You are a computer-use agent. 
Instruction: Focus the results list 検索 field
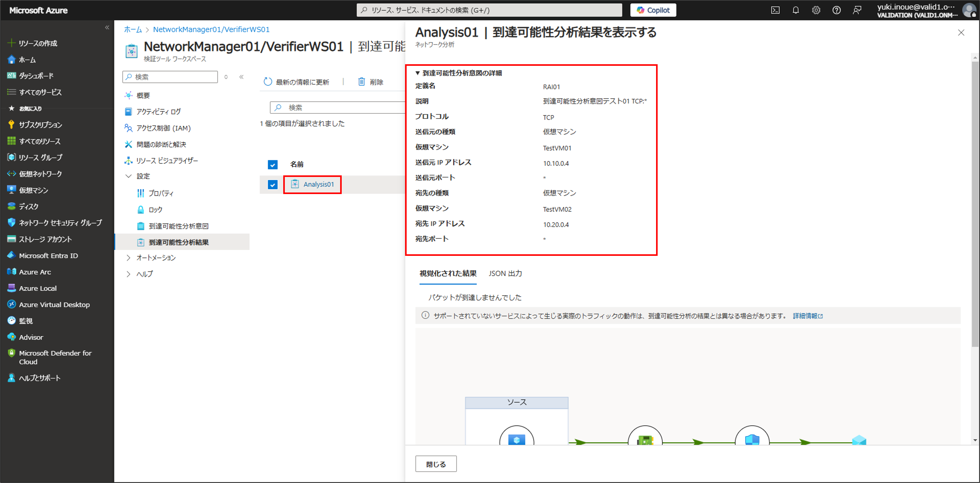click(x=337, y=108)
